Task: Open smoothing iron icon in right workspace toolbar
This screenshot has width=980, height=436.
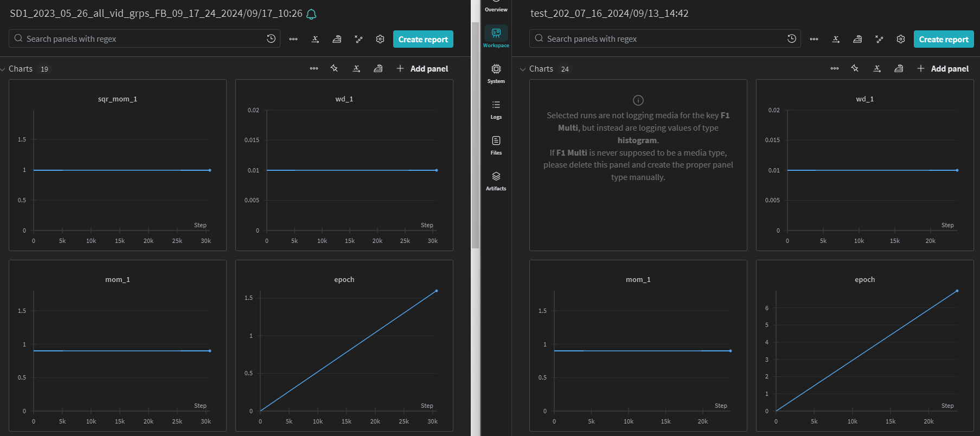Action: point(857,39)
